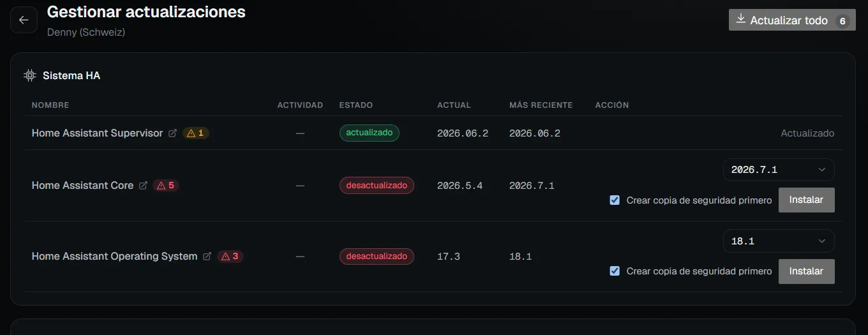Click the Sistema HA chip icon

click(x=29, y=75)
